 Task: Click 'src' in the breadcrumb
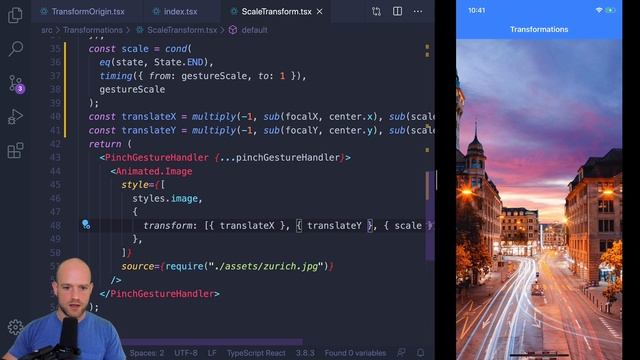pyautogui.click(x=47, y=30)
